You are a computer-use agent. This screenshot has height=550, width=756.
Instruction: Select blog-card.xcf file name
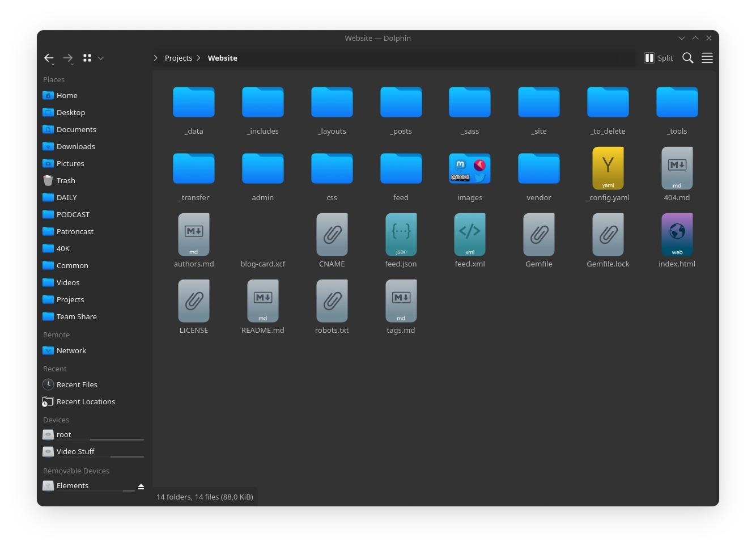(263, 264)
